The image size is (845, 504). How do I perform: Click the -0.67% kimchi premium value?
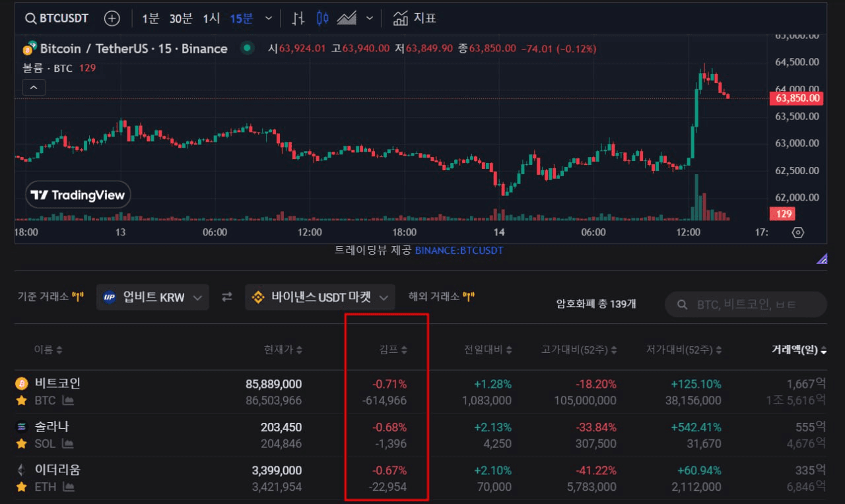[x=389, y=470]
